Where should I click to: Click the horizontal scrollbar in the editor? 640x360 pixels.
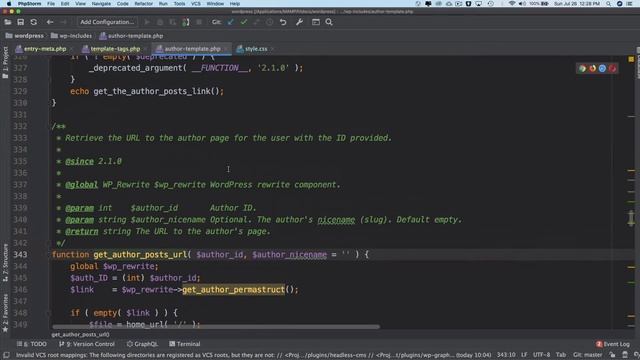pyautogui.click(x=216, y=327)
